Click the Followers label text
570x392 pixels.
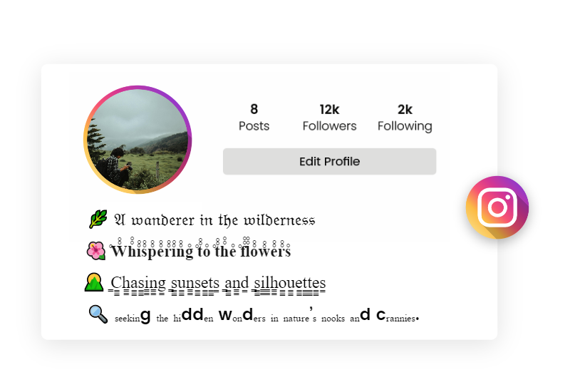pyautogui.click(x=329, y=126)
